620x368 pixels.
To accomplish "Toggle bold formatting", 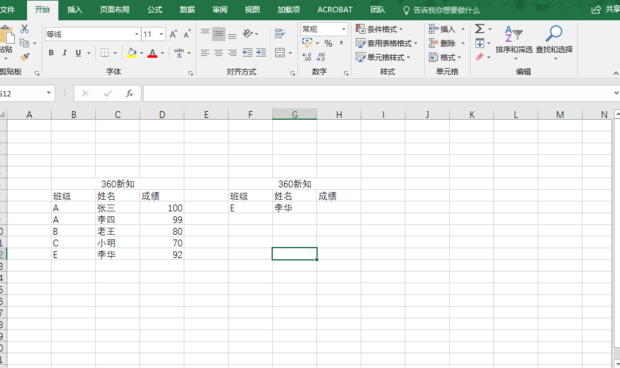I will tap(51, 53).
